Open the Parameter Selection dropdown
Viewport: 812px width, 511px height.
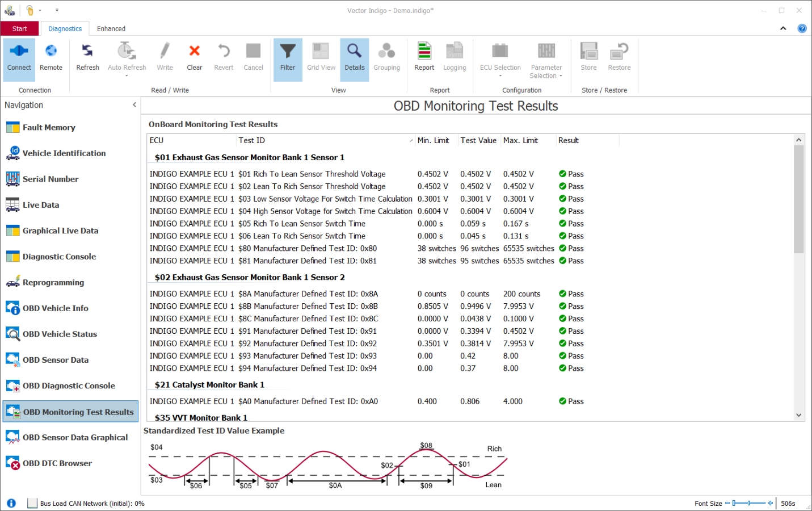546,59
